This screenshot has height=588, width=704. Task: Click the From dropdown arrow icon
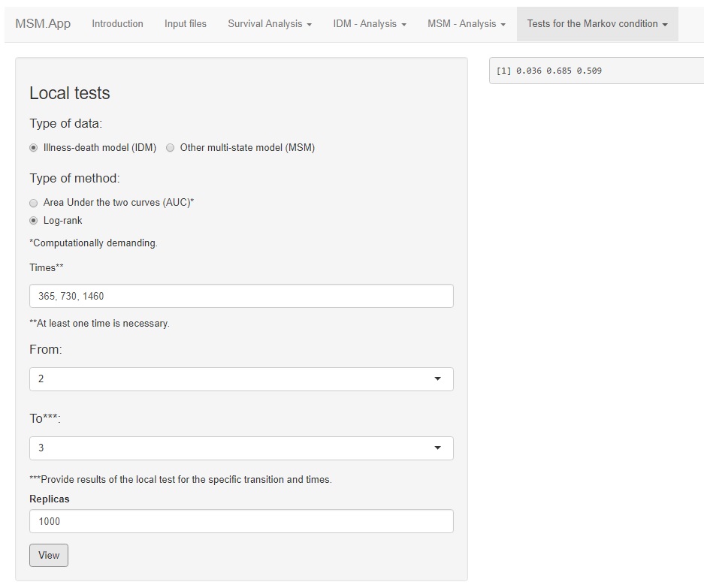(438, 379)
